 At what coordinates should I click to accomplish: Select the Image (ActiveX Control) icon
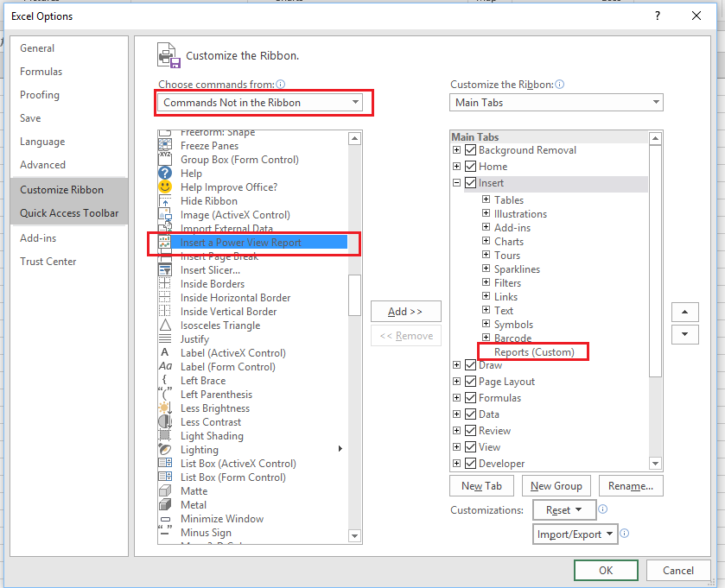pos(164,214)
